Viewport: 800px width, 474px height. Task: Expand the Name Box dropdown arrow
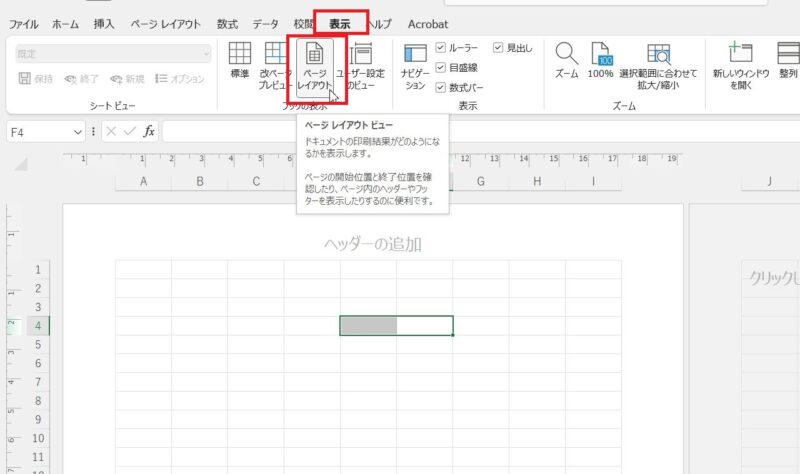78,132
